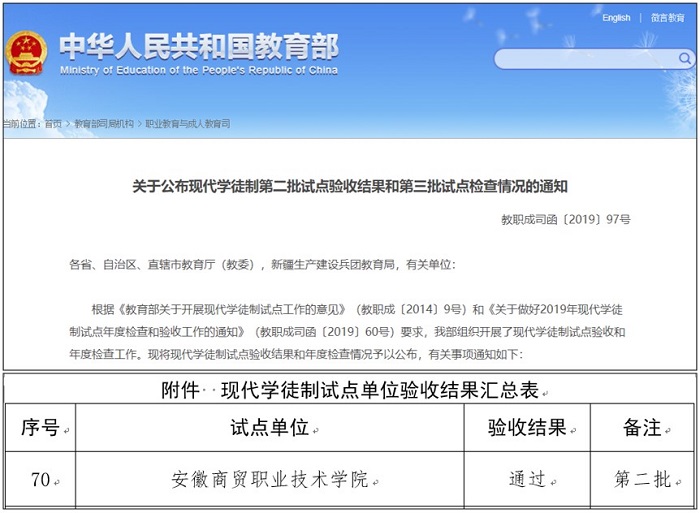
Task: Click the 序号 column header
Action: (x=41, y=427)
